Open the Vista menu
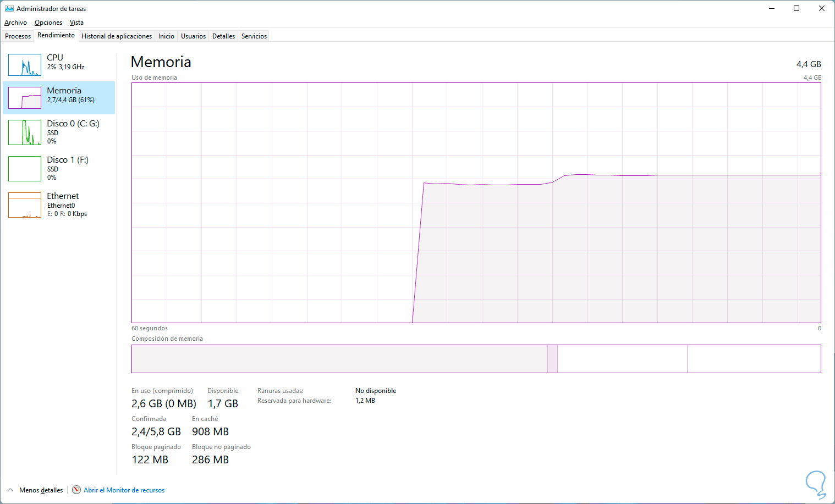The image size is (835, 504). 76,23
